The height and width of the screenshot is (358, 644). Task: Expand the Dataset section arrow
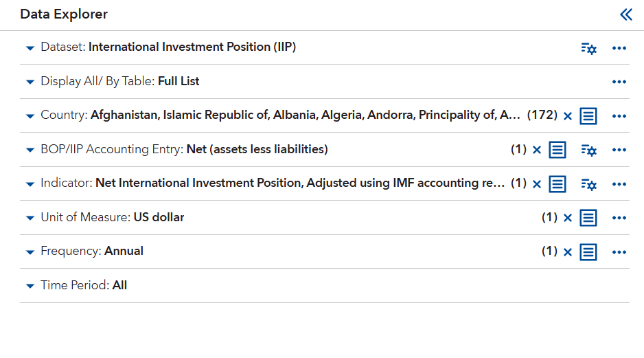(30, 48)
